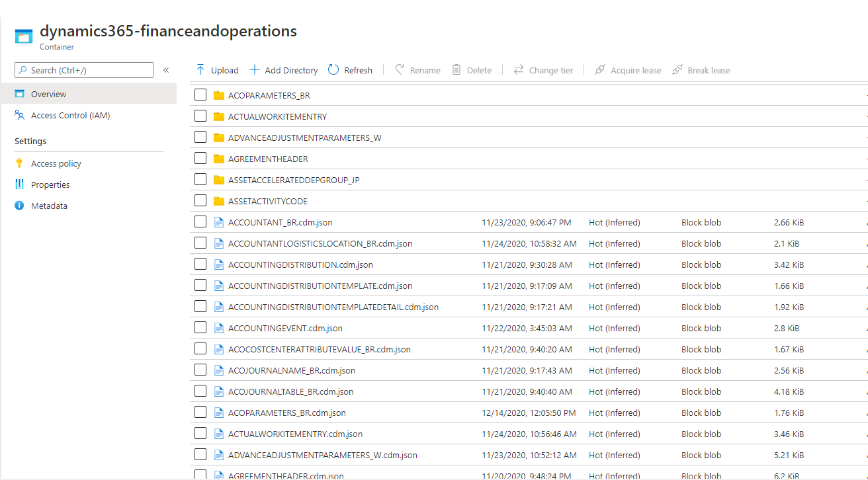
Task: Open the Access policy key icon
Action: (19, 163)
